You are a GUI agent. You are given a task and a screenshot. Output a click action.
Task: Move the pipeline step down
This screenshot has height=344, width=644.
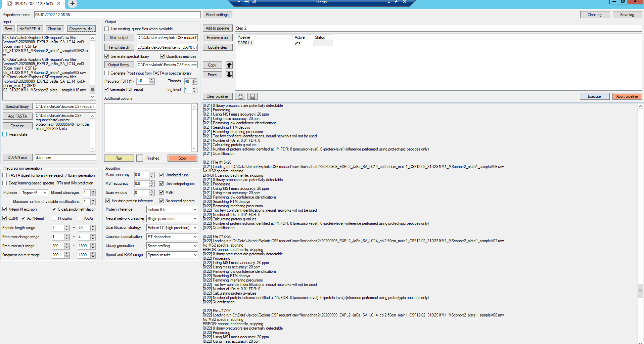click(229, 75)
